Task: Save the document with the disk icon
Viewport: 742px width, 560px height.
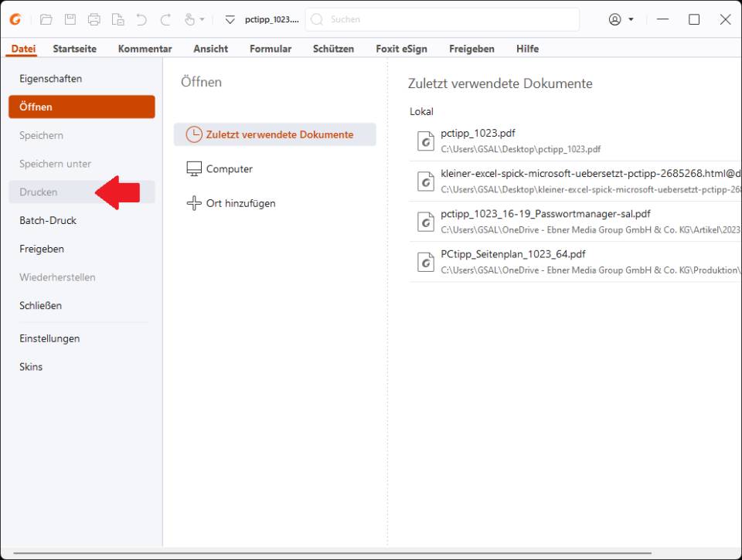Action: coord(69,19)
